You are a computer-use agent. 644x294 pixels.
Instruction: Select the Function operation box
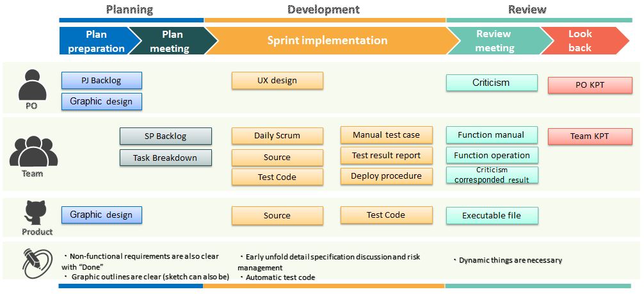pos(492,156)
